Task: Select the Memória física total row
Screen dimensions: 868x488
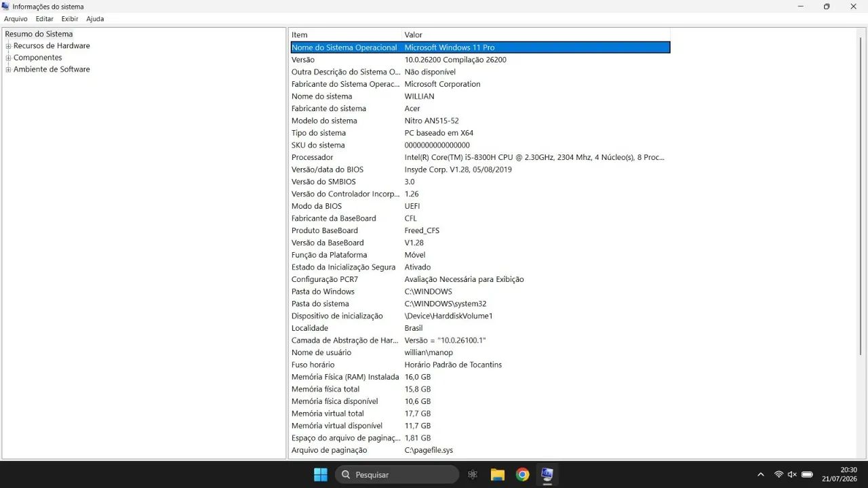Action: tap(480, 389)
